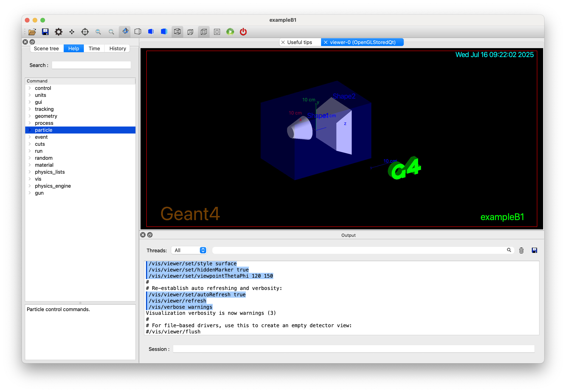The height and width of the screenshot is (392, 566).
Task: Select orthographic projection cube icon
Action: (204, 32)
